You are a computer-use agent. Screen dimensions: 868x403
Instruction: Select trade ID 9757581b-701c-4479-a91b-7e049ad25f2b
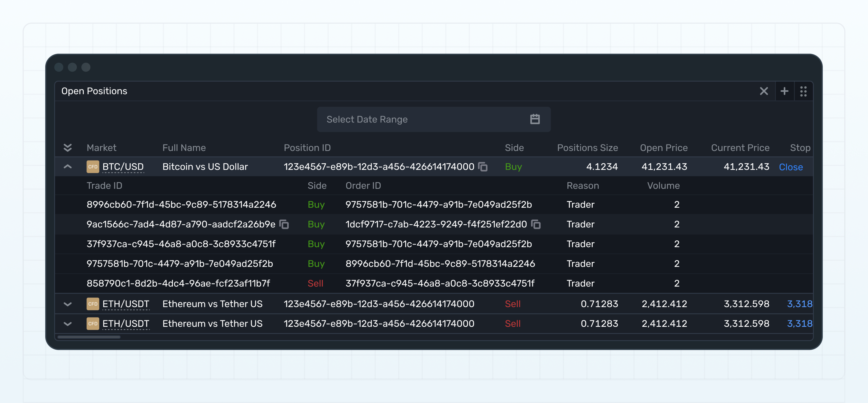[x=180, y=264]
